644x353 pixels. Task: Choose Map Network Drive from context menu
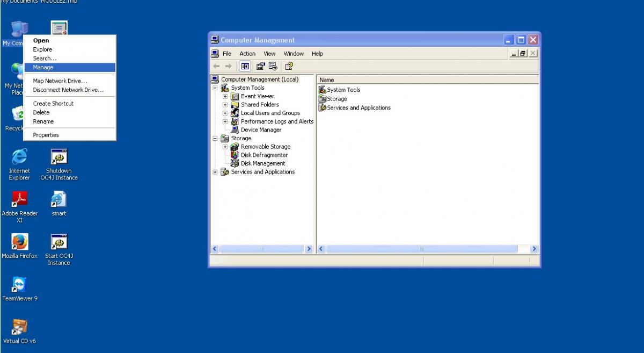click(x=60, y=81)
